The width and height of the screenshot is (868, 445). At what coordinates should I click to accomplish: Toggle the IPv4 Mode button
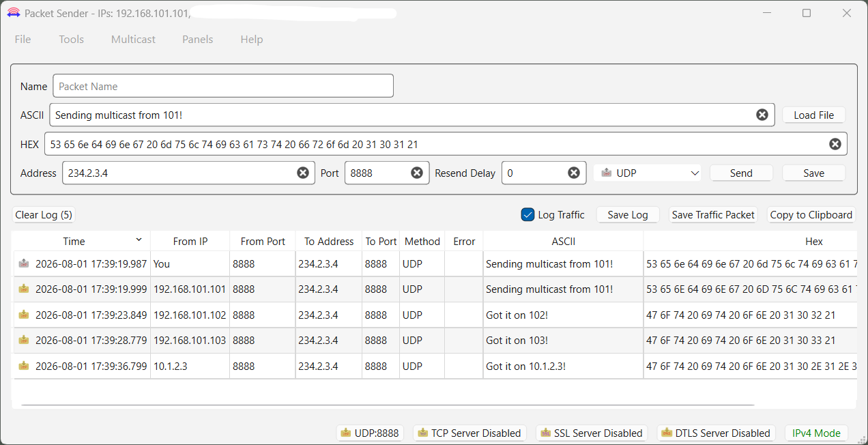click(816, 433)
